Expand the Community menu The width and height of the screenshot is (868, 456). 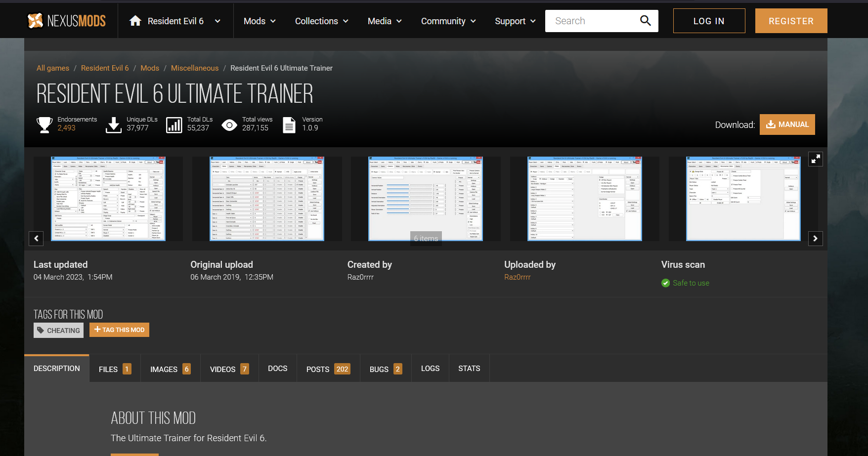[448, 21]
